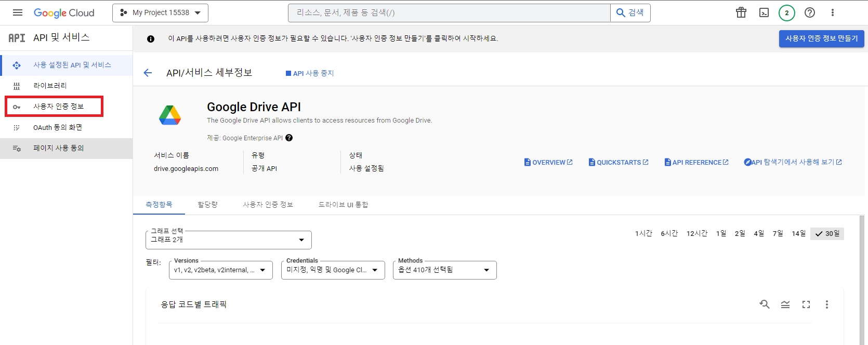The width and height of the screenshot is (868, 345).
Task: Open notifications badge showing 2
Action: 787,13
